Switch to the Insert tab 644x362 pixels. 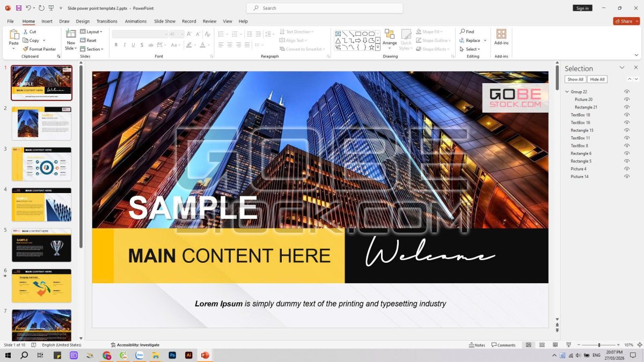[47, 21]
